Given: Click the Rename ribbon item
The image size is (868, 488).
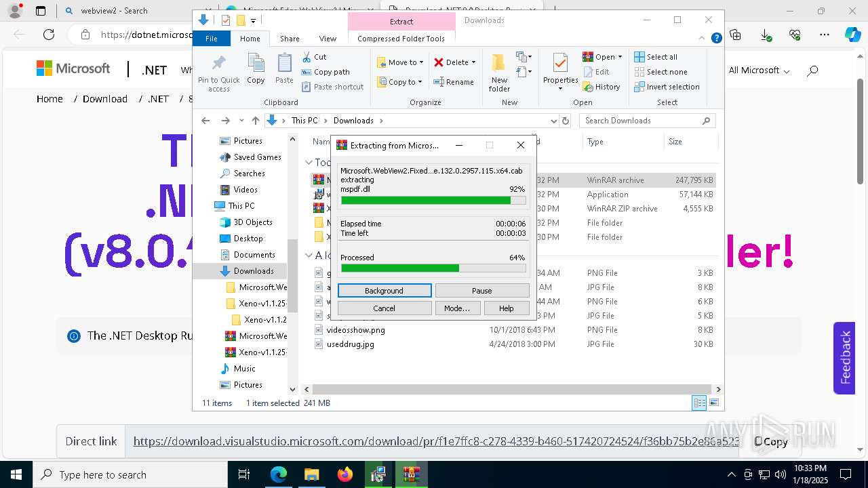Looking at the screenshot, I should [x=454, y=82].
